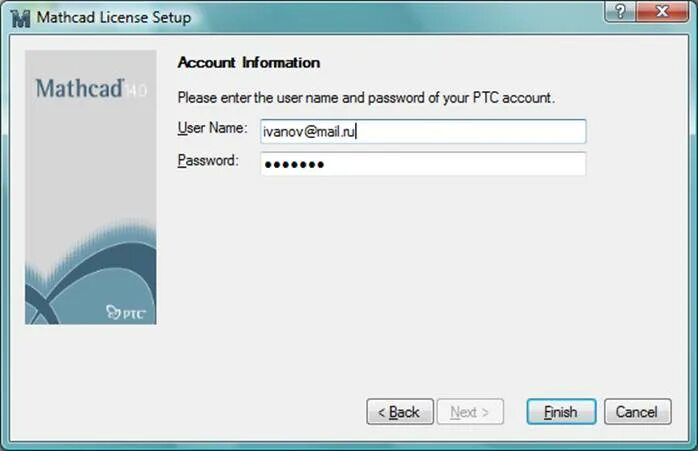This screenshot has width=698, height=451.
Task: Click empty dialog area beneath the Password field
Action: point(423,276)
